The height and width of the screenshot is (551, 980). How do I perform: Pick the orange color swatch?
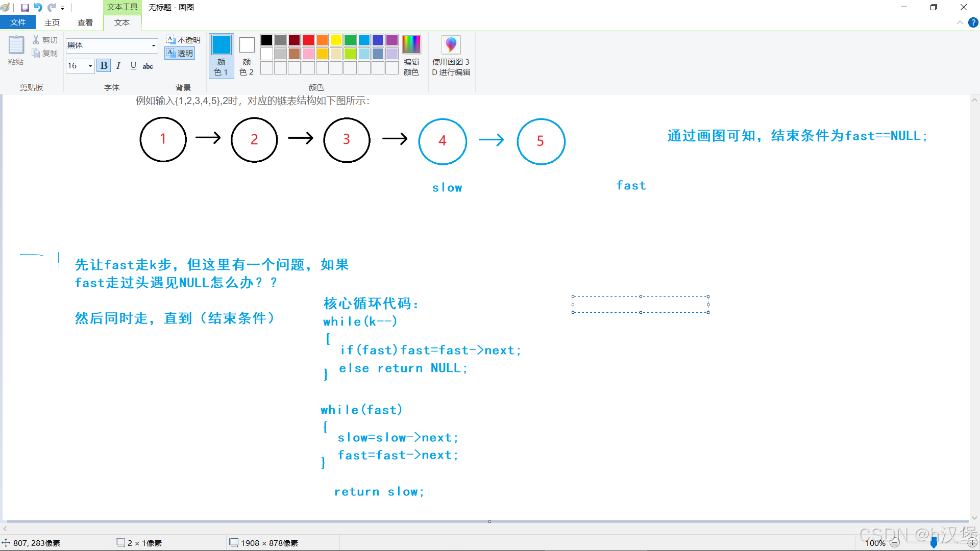click(322, 40)
